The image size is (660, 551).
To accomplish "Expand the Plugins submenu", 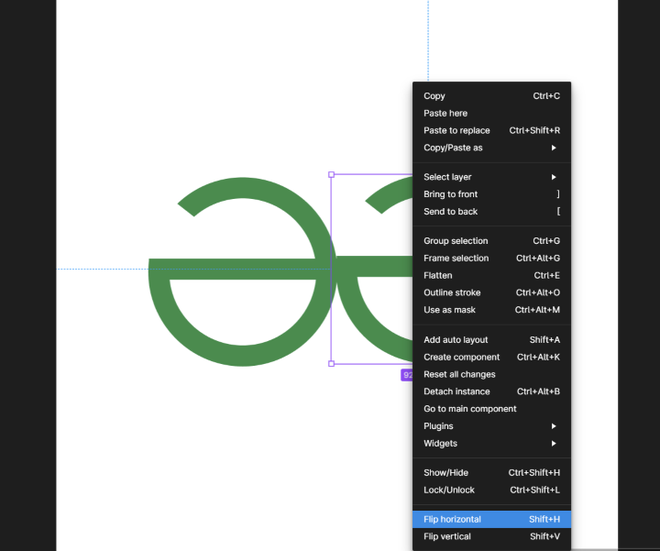I will click(x=492, y=426).
